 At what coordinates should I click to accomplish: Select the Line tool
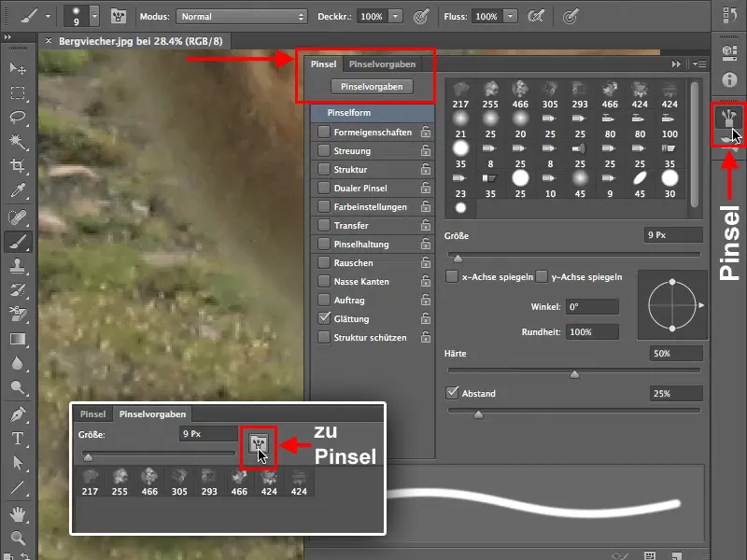tap(18, 486)
